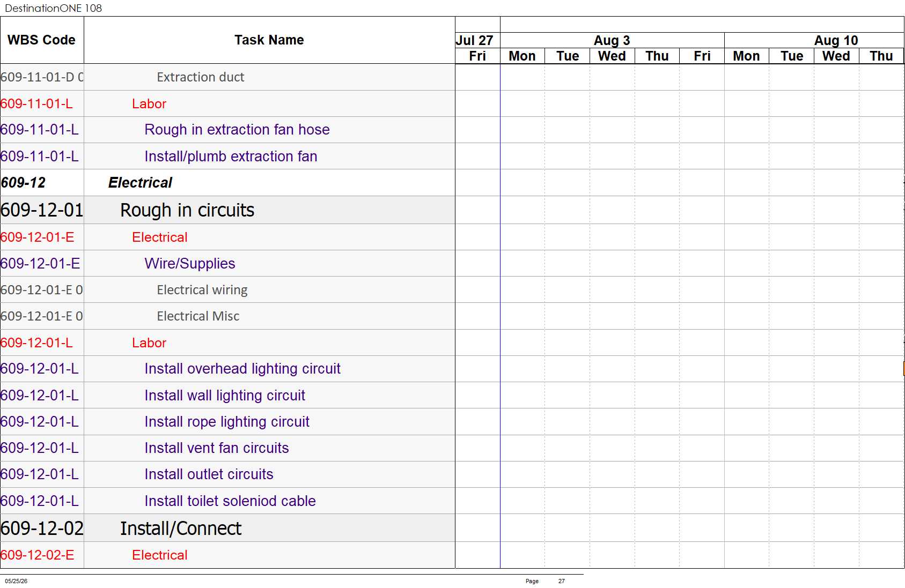Select Install overhead lighting circuit task

point(242,369)
